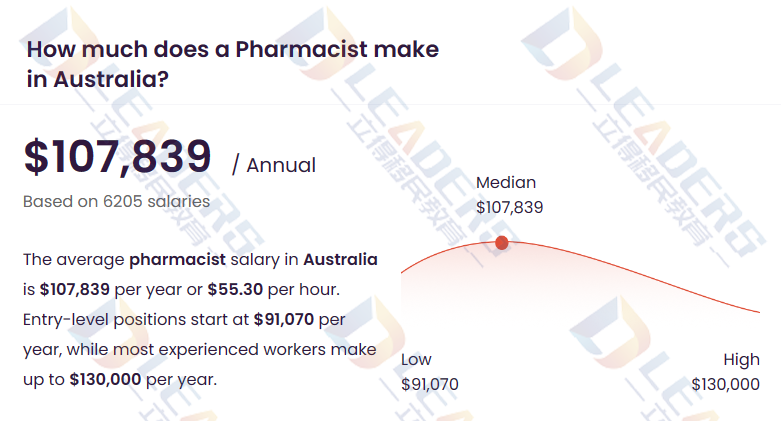Click the $91,070 low value under chart
Image resolution: width=781 pixels, height=421 pixels.
pyautogui.click(x=429, y=384)
